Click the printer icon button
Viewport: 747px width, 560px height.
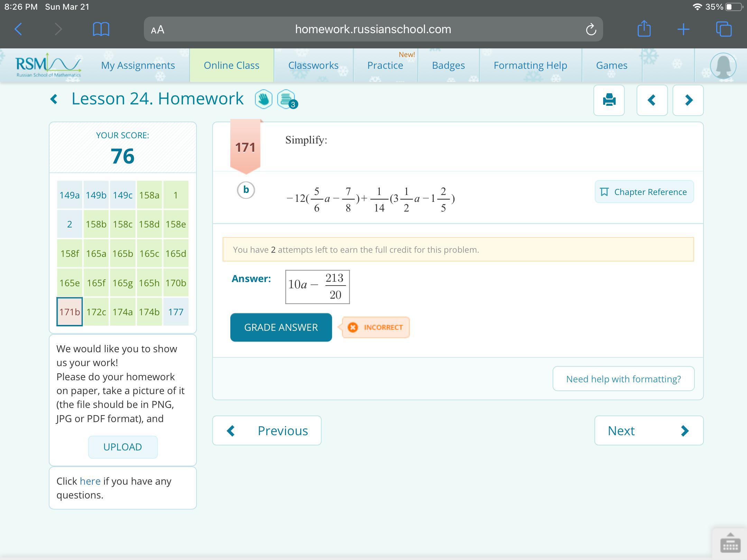[609, 100]
